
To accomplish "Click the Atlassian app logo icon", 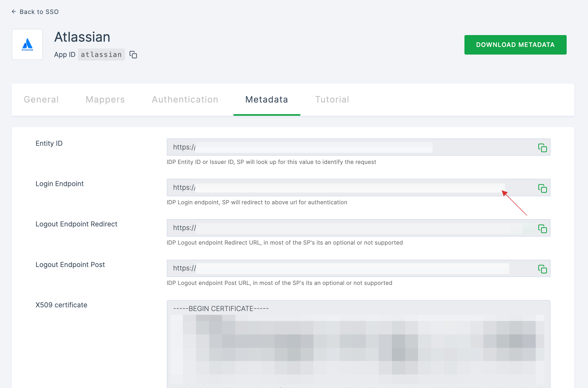I will [x=27, y=45].
